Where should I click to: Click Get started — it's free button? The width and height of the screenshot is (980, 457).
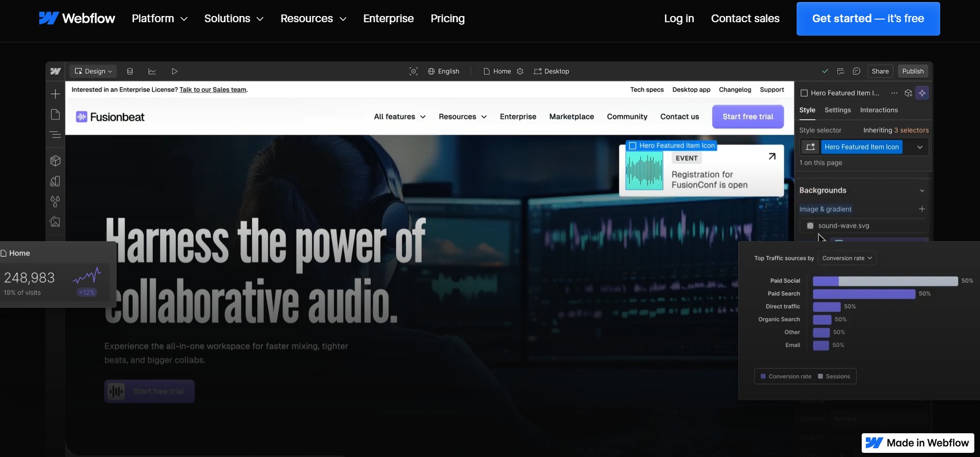(x=868, y=19)
